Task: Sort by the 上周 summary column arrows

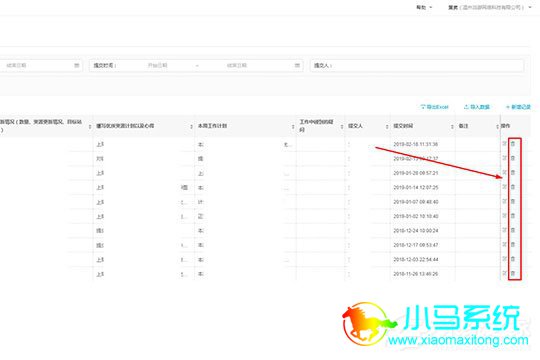Action: point(191,127)
